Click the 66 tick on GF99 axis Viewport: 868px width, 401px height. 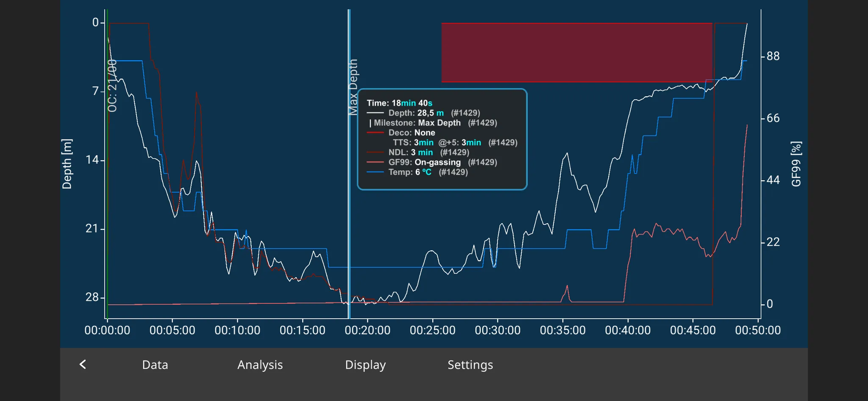tap(773, 118)
